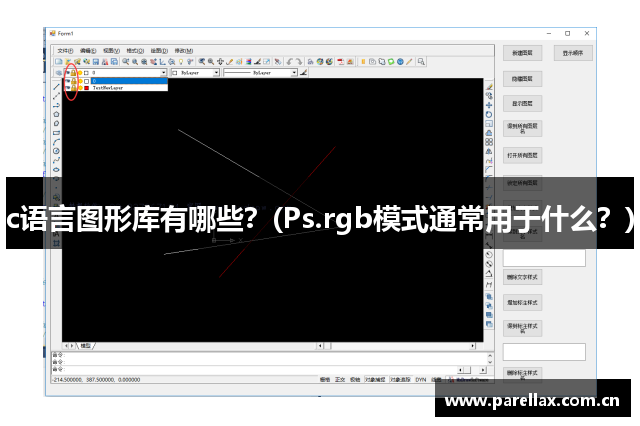This screenshot has height=426, width=640.
Task: Click brush icon beside linetype dropdown
Action: (303, 73)
